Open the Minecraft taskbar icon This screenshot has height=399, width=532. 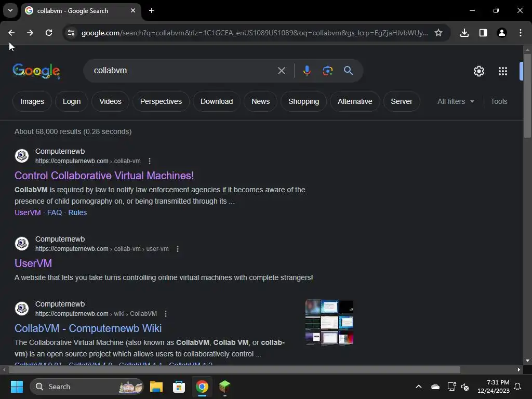click(224, 387)
